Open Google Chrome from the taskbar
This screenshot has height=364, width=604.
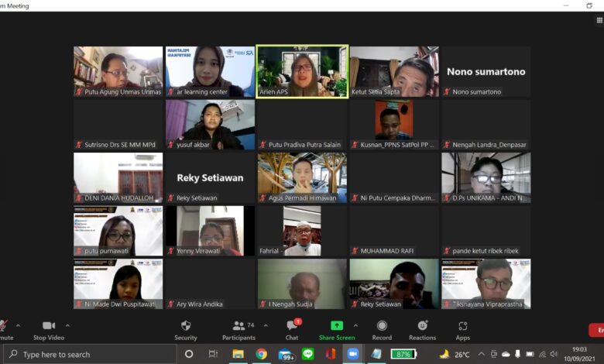point(261,354)
